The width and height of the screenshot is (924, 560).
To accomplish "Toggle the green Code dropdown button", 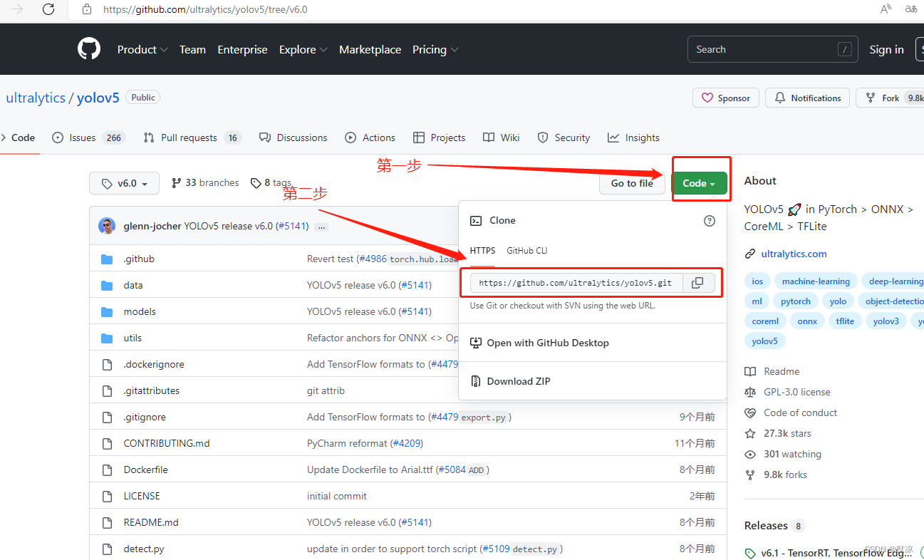I will 699,183.
